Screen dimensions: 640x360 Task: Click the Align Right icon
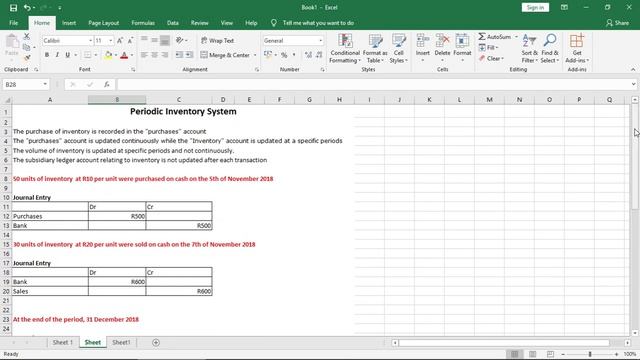pyautogui.click(x=164, y=55)
